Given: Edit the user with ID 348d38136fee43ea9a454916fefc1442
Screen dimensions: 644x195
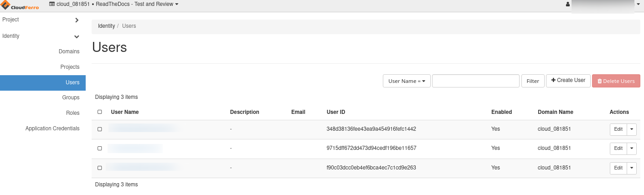Looking at the screenshot, I should pyautogui.click(x=618, y=129).
